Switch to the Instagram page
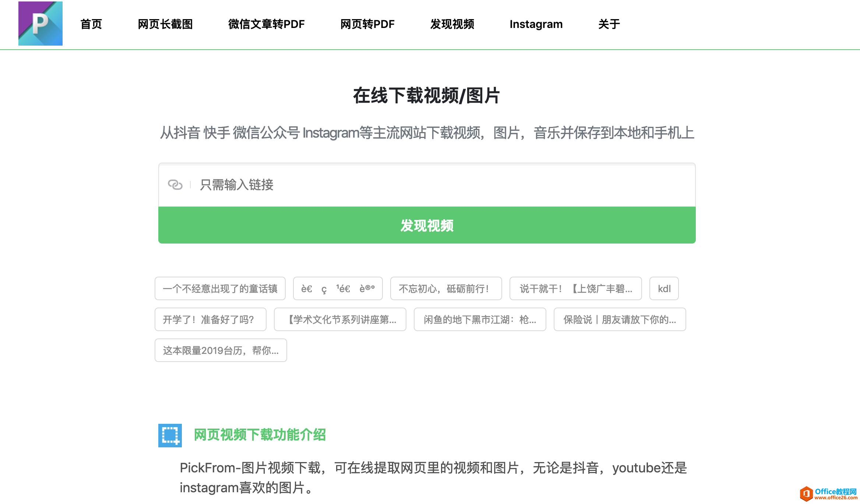 click(536, 24)
